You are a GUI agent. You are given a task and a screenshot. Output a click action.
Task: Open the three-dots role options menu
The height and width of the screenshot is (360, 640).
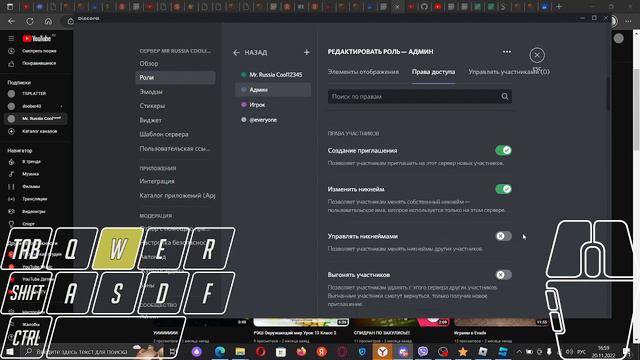[x=507, y=52]
